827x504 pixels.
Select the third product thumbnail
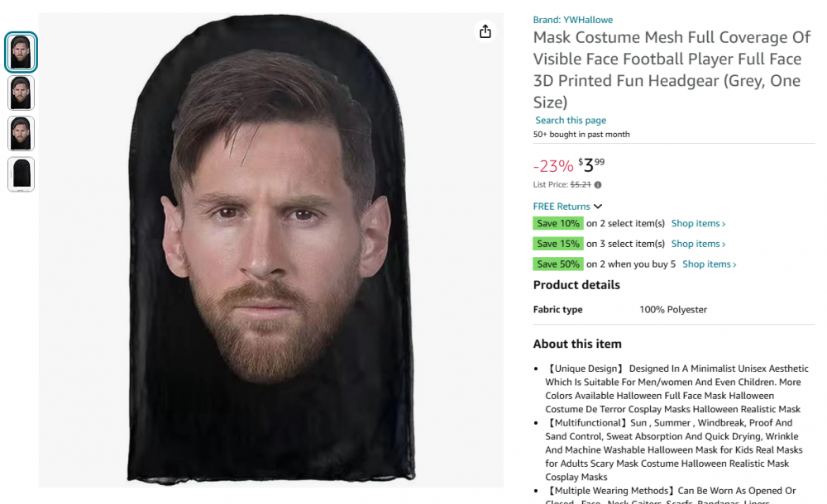click(x=21, y=133)
